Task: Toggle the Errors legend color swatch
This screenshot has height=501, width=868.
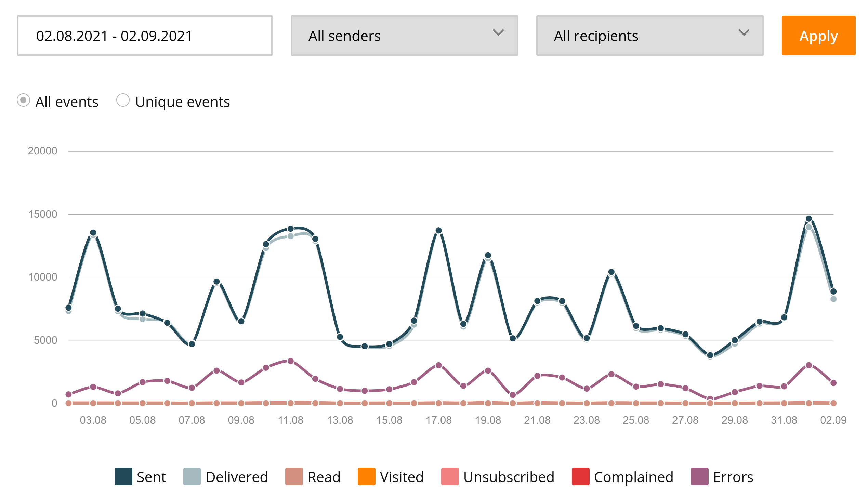Action: click(x=699, y=476)
